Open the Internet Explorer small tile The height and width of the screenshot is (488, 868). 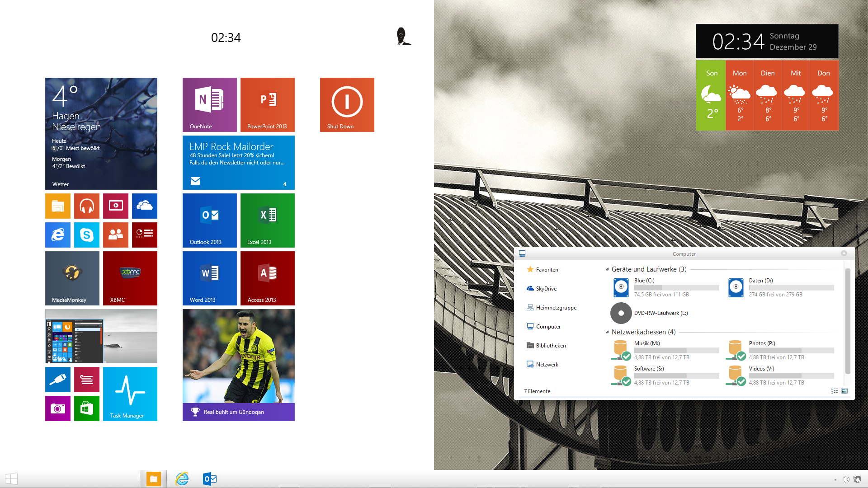pos(57,235)
